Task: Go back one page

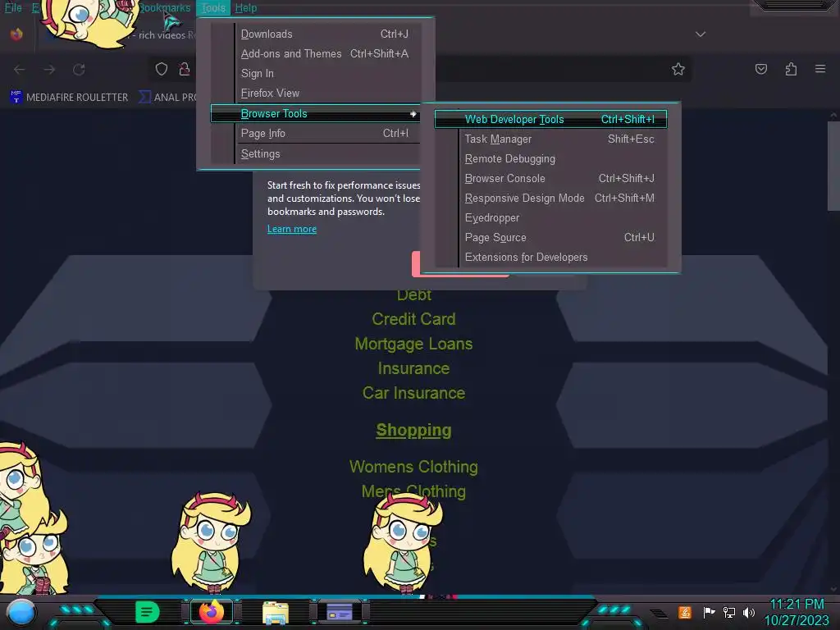Action: coord(20,70)
